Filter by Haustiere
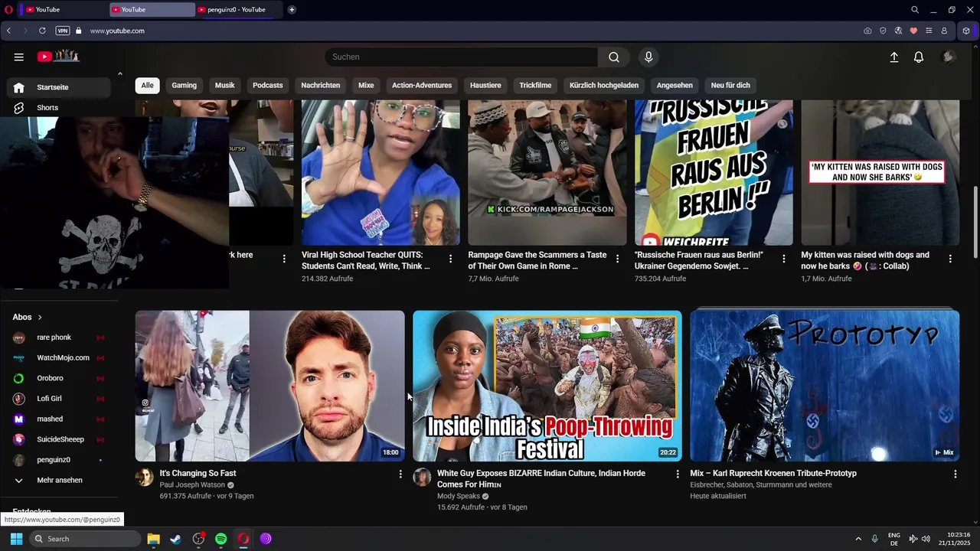This screenshot has width=980, height=551. [485, 85]
